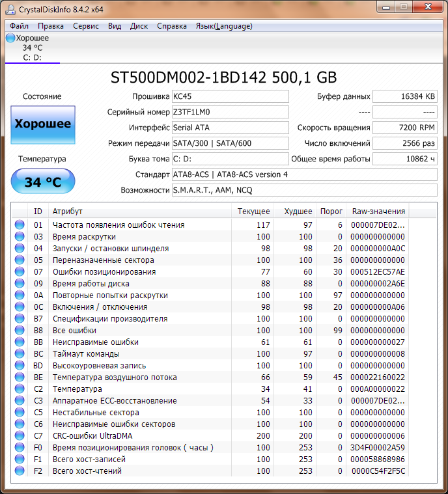Click the power-on hours field 10862 ч
Viewport: 448px width, 494px height.
tap(405, 159)
